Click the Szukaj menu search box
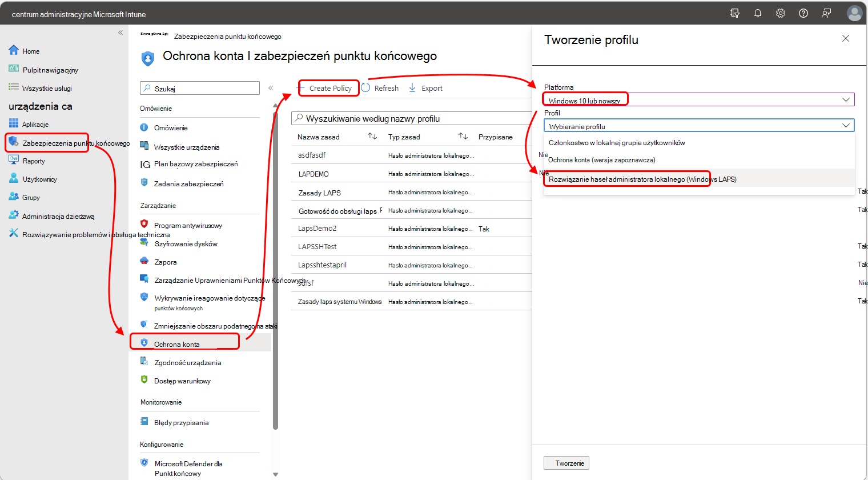 point(200,88)
